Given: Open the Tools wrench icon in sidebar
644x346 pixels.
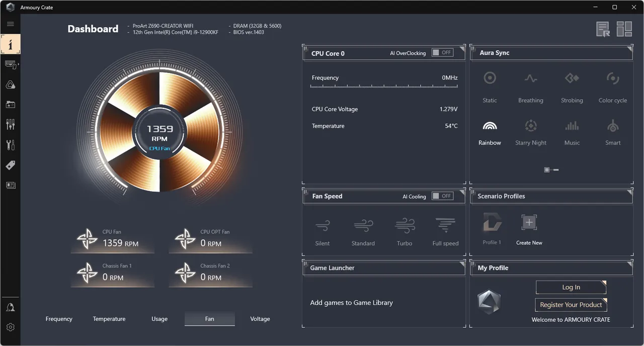Looking at the screenshot, I should (x=10, y=145).
